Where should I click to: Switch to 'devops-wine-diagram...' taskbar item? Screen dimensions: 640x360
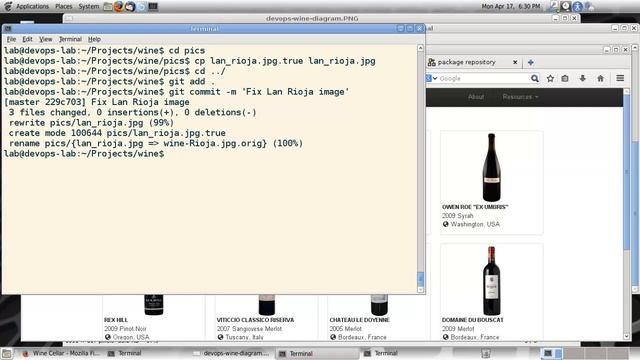point(232,353)
